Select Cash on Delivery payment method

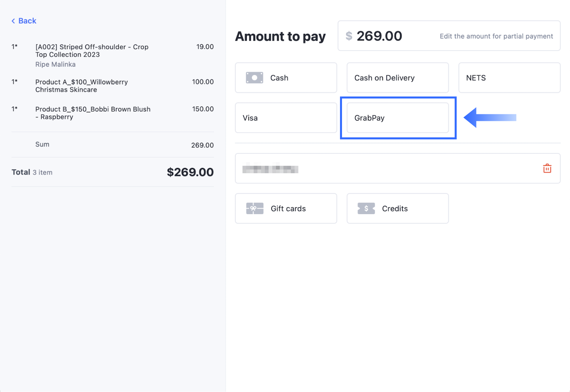(397, 78)
